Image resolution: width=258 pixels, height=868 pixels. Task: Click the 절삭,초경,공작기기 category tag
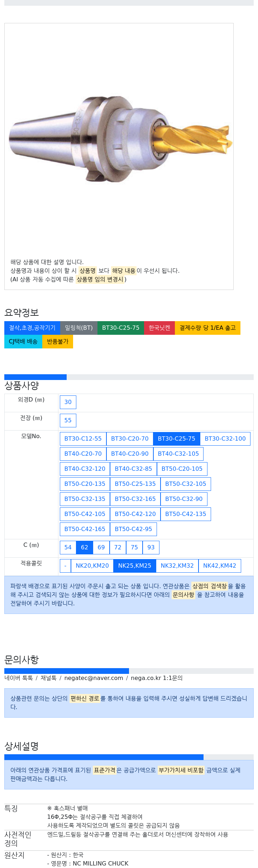coord(32,328)
